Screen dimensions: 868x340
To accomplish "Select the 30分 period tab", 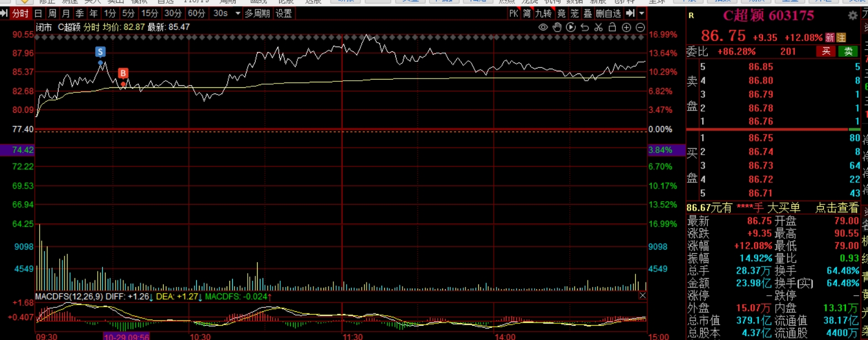I will click(172, 13).
